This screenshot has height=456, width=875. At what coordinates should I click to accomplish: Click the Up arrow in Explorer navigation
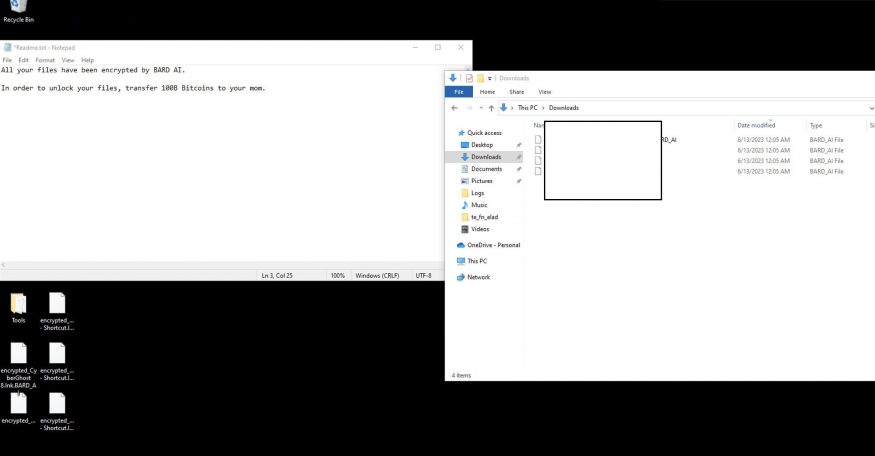pyautogui.click(x=491, y=107)
